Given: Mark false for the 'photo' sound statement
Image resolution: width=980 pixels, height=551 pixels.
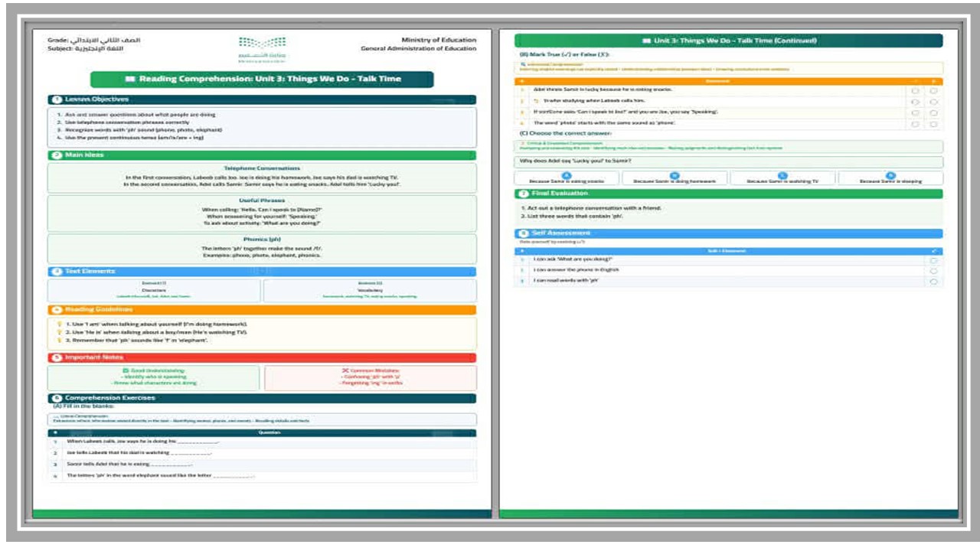Looking at the screenshot, I should 933,123.
